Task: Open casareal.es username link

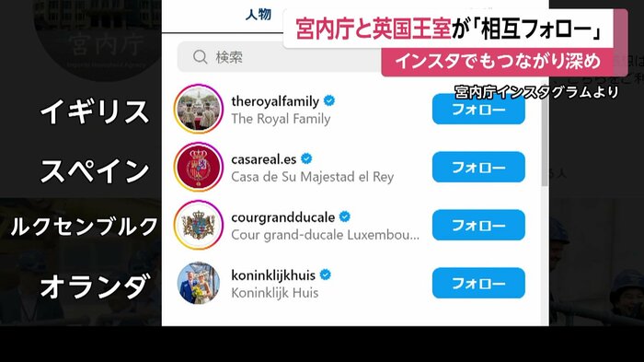Action: click(x=264, y=159)
